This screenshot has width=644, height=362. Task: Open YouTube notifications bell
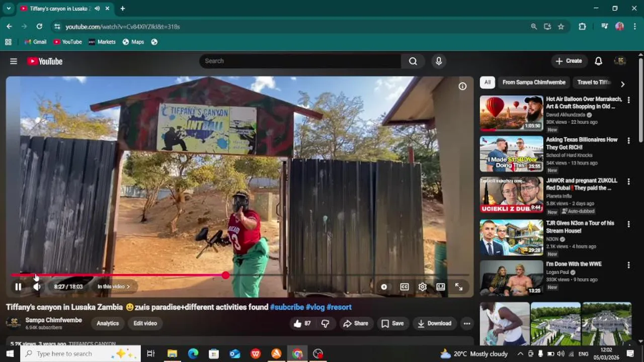click(598, 61)
